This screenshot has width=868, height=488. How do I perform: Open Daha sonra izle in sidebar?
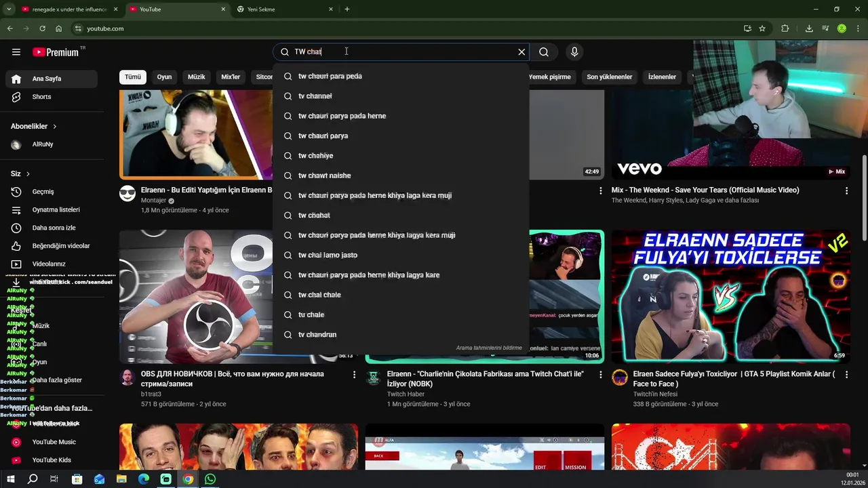pos(52,228)
